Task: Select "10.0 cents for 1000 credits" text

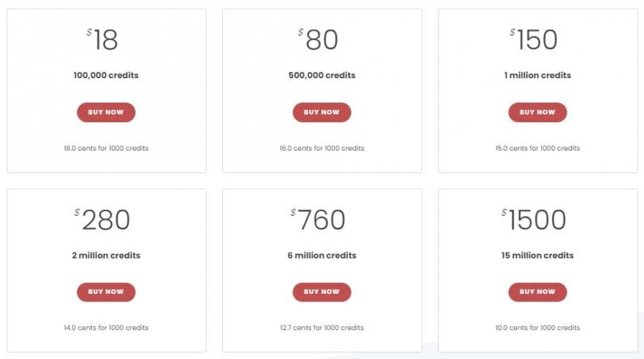Action: point(537,328)
